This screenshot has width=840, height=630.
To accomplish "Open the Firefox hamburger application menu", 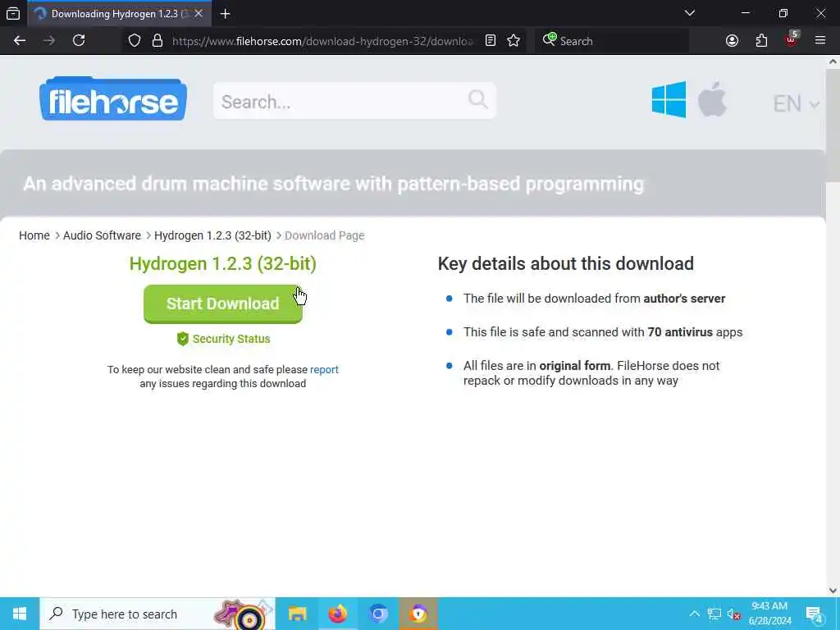I will coord(820,41).
